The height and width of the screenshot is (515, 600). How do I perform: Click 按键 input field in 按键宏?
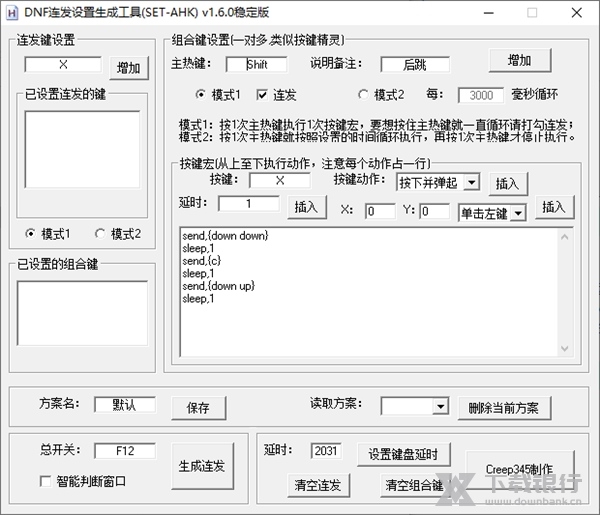click(x=280, y=181)
